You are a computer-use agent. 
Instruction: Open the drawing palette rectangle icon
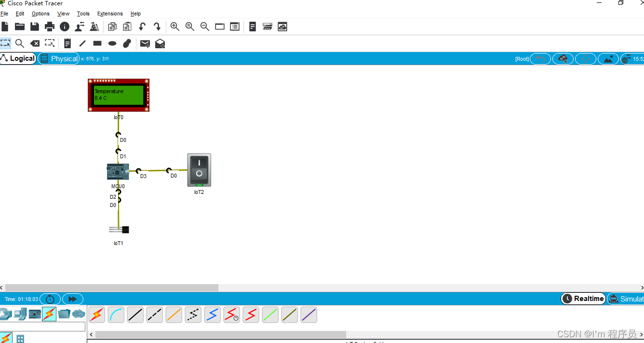(x=220, y=27)
